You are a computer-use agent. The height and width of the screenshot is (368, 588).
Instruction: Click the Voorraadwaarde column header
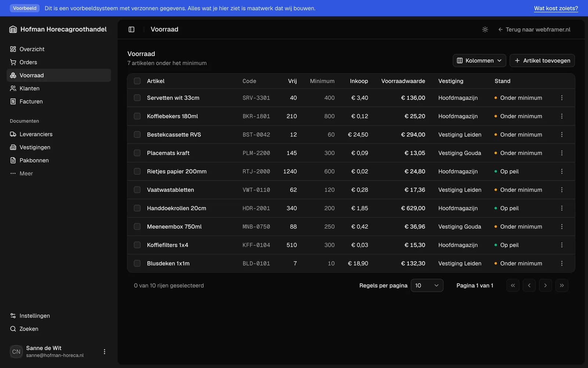point(403,81)
